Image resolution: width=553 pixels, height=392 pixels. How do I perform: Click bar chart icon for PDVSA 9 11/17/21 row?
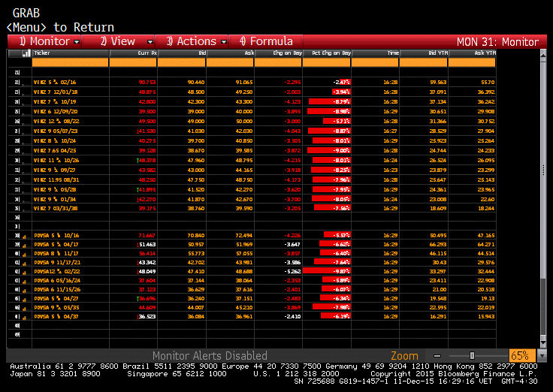pyautogui.click(x=25, y=264)
